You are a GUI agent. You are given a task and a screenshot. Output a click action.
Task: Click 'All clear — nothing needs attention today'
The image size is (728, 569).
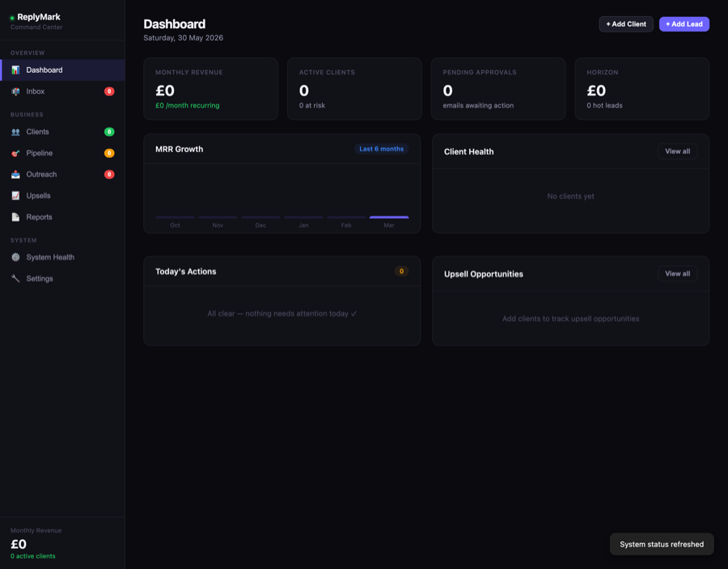tap(281, 313)
